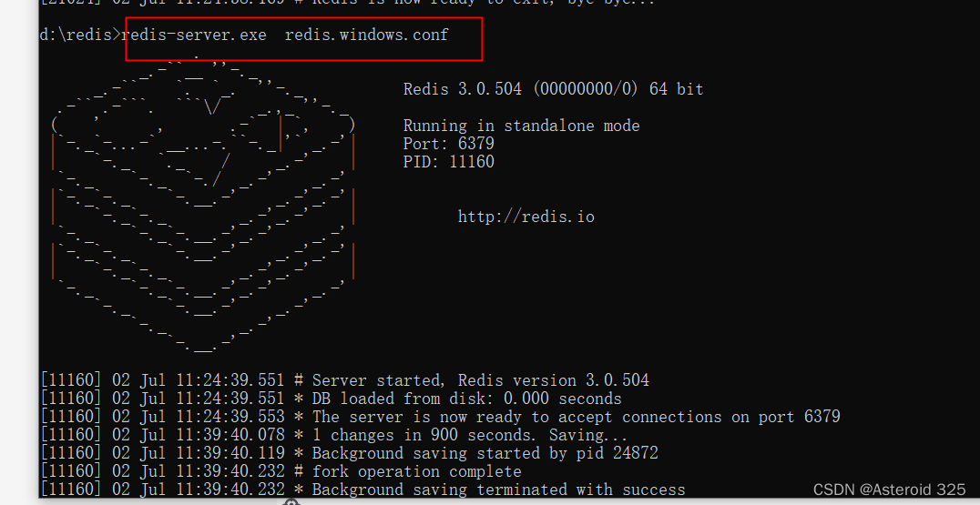Open the http://redis.io URL text
The height and width of the screenshot is (505, 980).
526,217
